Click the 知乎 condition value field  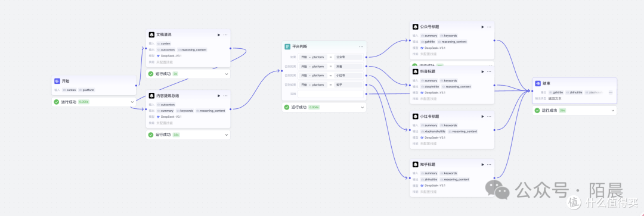(349, 85)
